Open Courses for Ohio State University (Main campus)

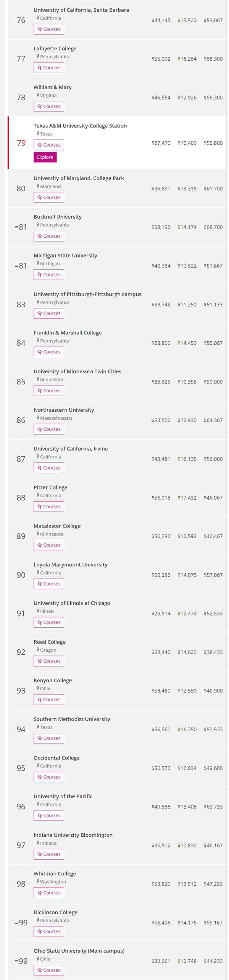pos(49,970)
